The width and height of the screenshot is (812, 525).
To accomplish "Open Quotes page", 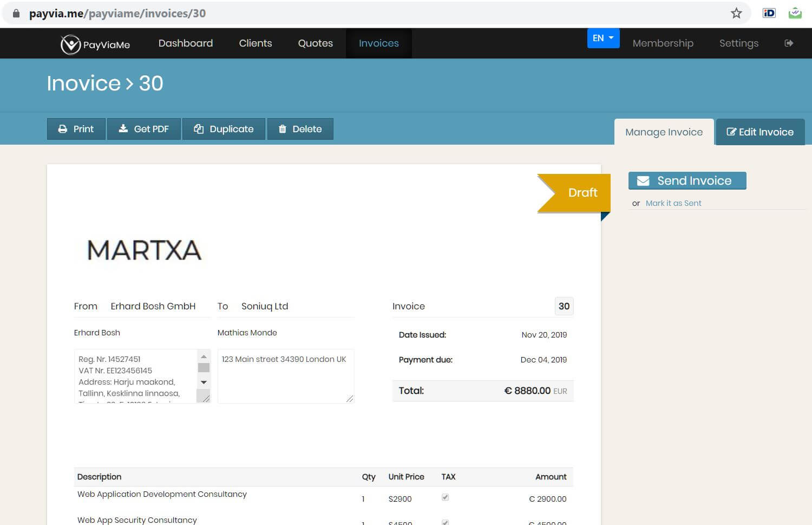I will [x=316, y=43].
